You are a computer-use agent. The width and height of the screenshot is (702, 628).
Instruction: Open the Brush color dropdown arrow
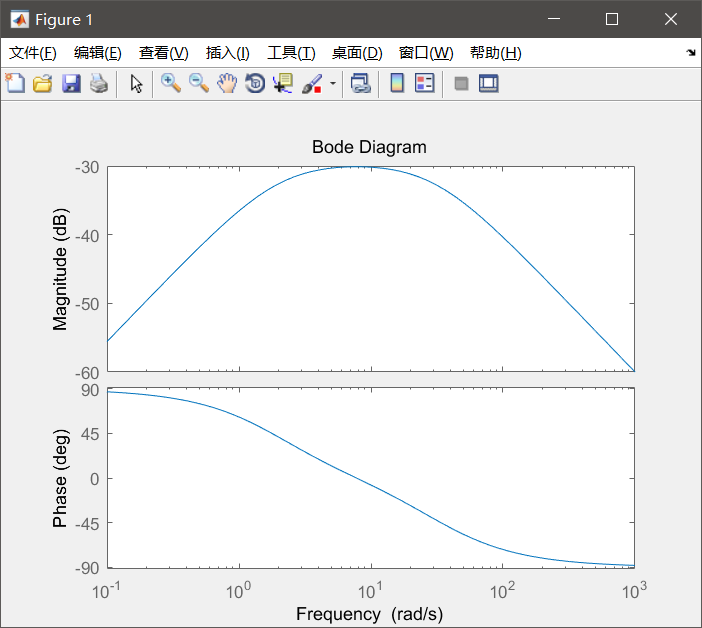coord(333,84)
